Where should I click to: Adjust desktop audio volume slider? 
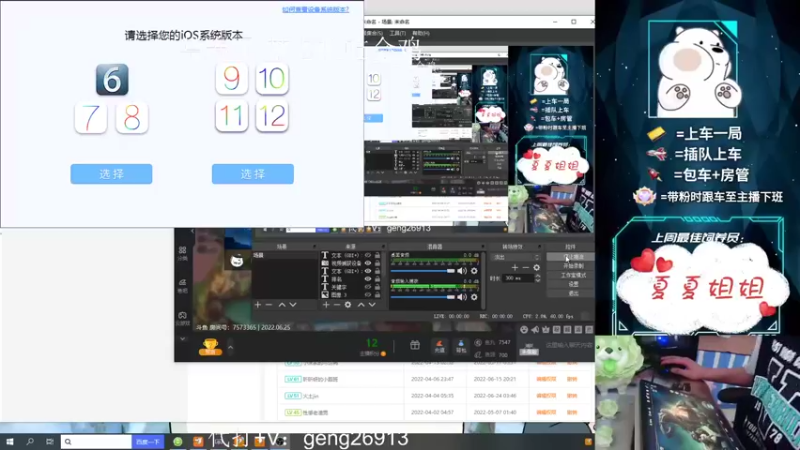tap(422, 271)
